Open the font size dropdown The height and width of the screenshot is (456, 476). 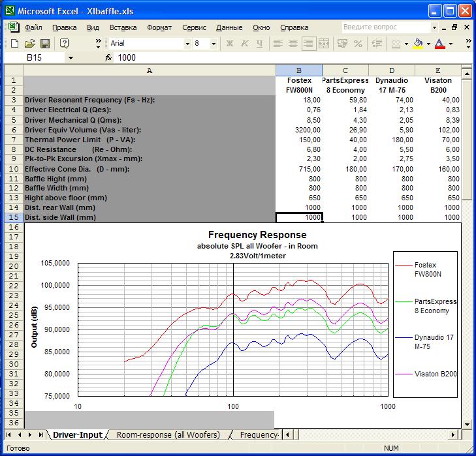(x=214, y=44)
